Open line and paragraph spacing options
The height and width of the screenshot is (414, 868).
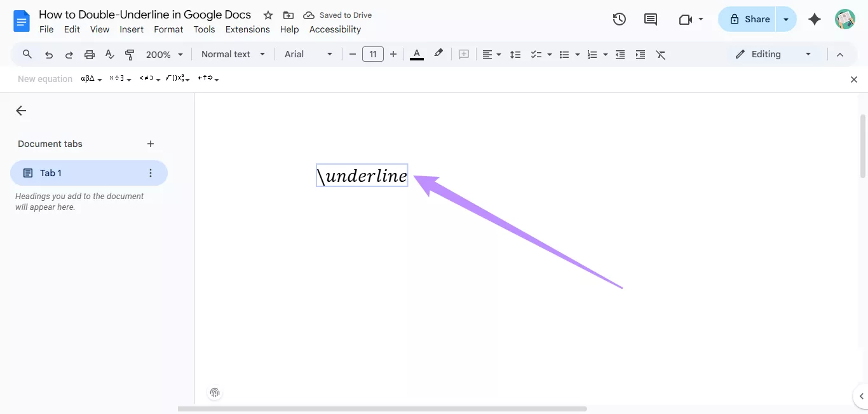pyautogui.click(x=515, y=54)
